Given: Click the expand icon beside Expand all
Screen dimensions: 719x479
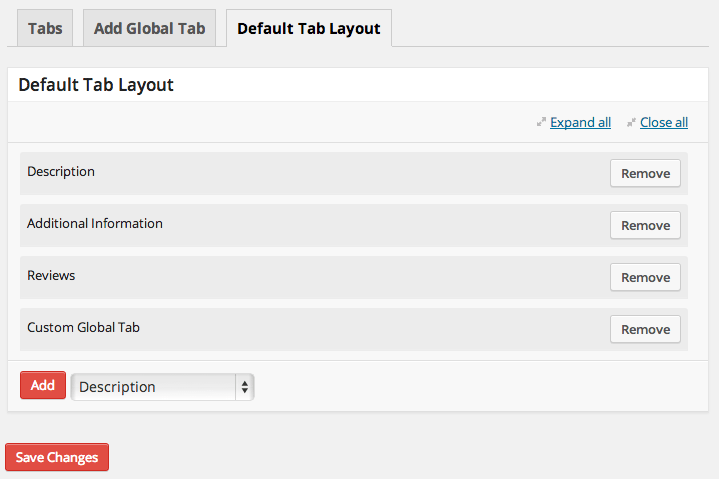Looking at the screenshot, I should tap(541, 123).
